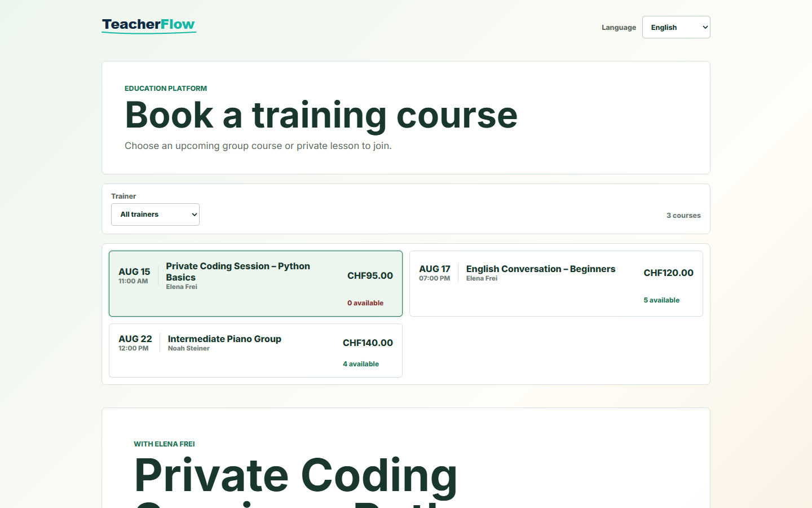Click the AUG 15 date
Viewport: 812px width, 508px height.
coord(134,271)
